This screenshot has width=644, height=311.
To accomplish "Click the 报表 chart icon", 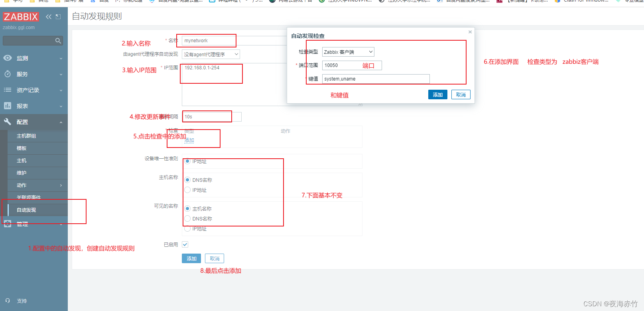I will coord(8,106).
